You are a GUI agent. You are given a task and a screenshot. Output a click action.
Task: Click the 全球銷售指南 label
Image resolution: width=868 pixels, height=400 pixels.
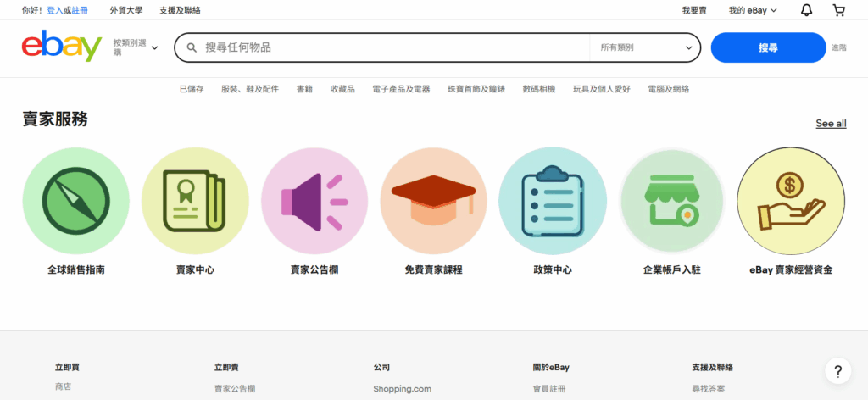pos(75,270)
